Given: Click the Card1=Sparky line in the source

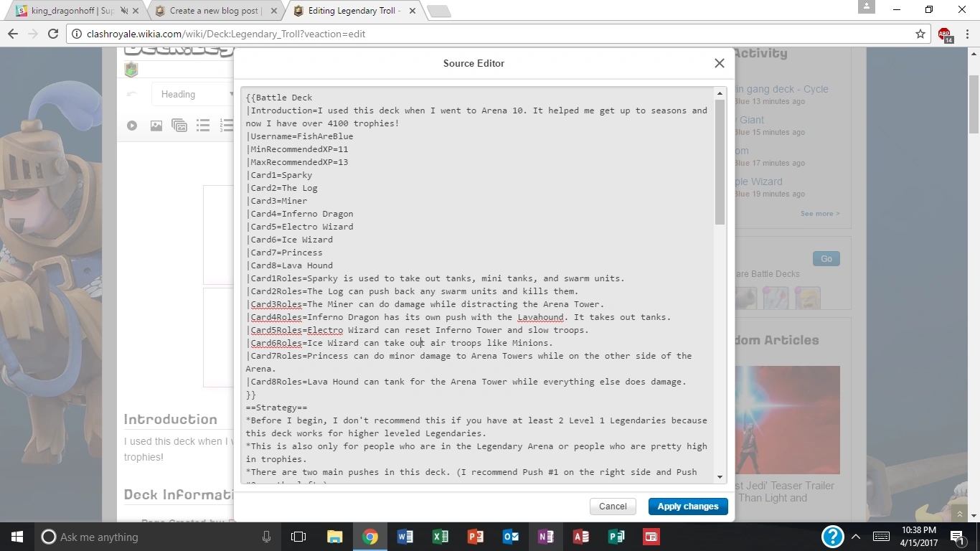Looking at the screenshot, I should (279, 175).
